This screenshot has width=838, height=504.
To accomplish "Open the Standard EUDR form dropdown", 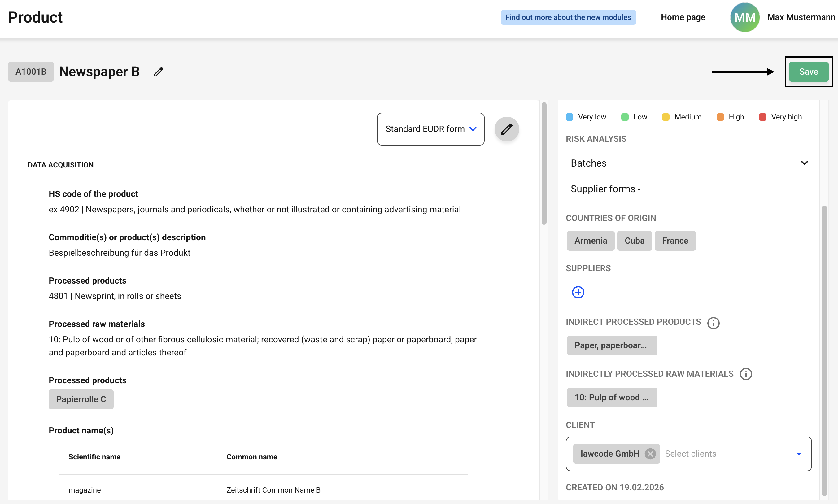I will pos(430,129).
